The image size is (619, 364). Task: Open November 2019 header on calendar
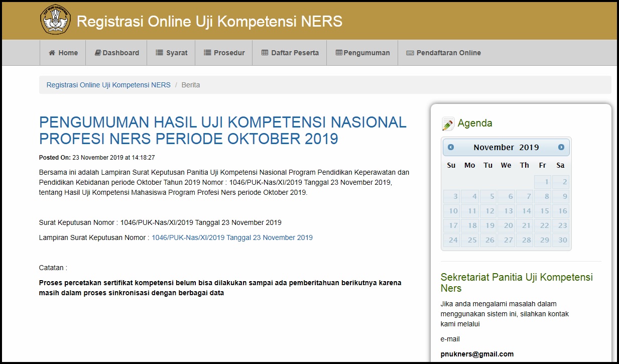click(506, 147)
